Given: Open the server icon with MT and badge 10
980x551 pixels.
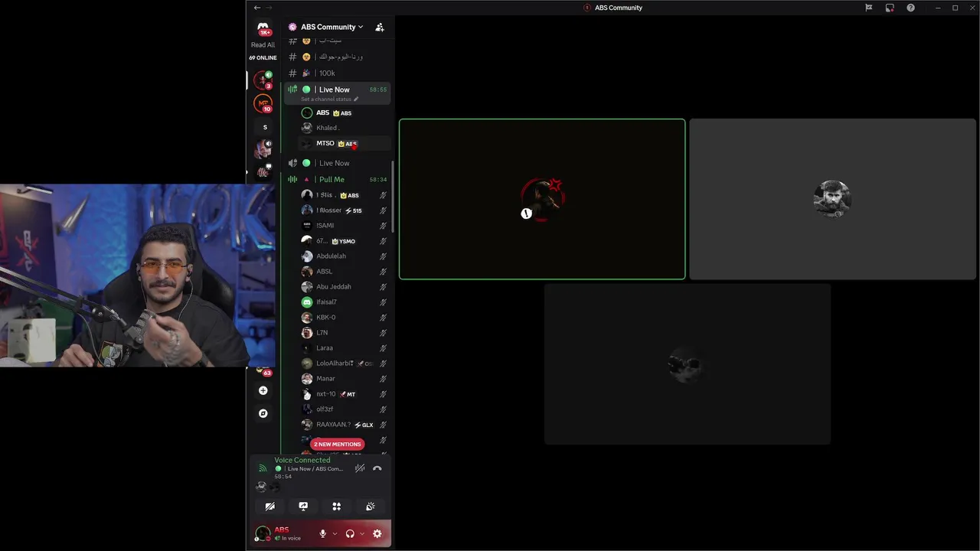Looking at the screenshot, I should point(263,103).
